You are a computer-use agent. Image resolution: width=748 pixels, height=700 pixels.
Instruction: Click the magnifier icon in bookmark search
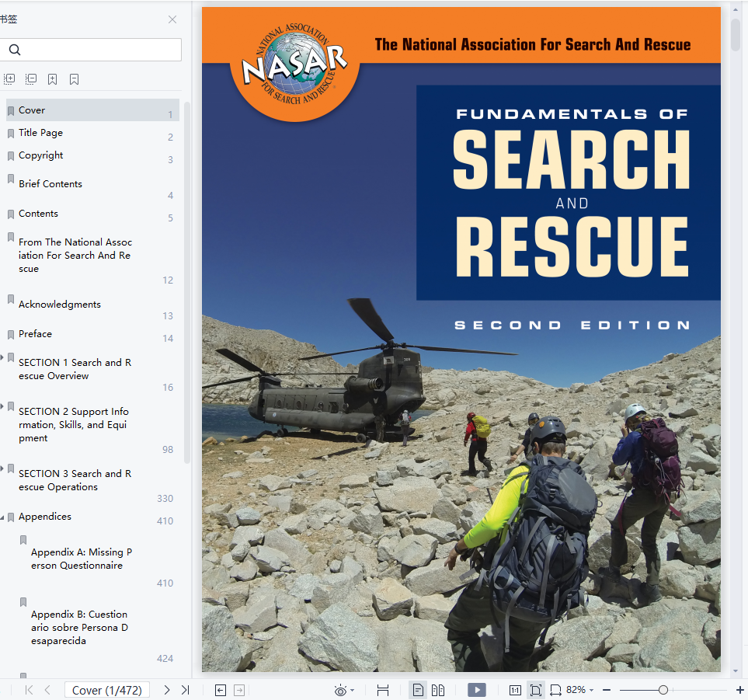coord(15,50)
